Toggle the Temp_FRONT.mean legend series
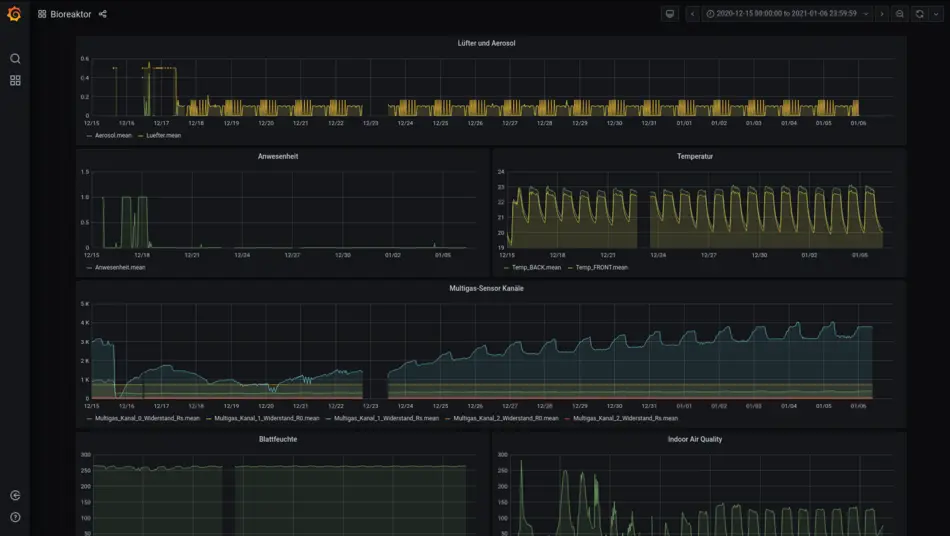Viewport: 950px width, 536px height. tap(604, 267)
